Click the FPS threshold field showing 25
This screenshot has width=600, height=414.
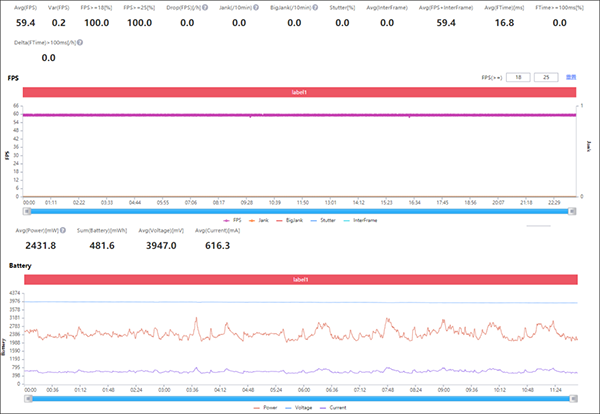546,76
